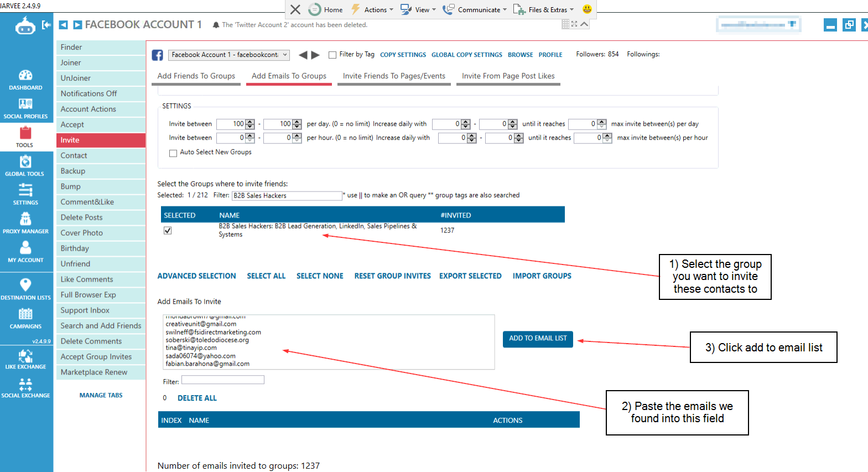Open Campaigns sidebar icon

25,319
